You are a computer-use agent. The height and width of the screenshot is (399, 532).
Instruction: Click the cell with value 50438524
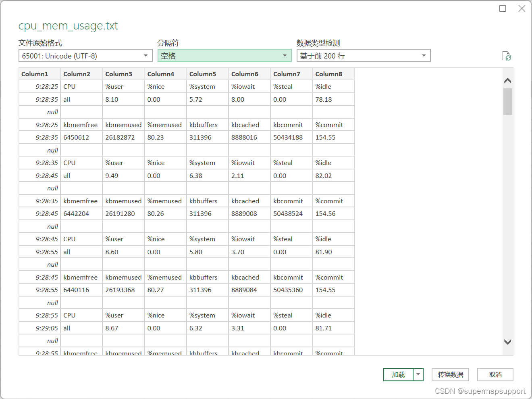click(x=291, y=213)
